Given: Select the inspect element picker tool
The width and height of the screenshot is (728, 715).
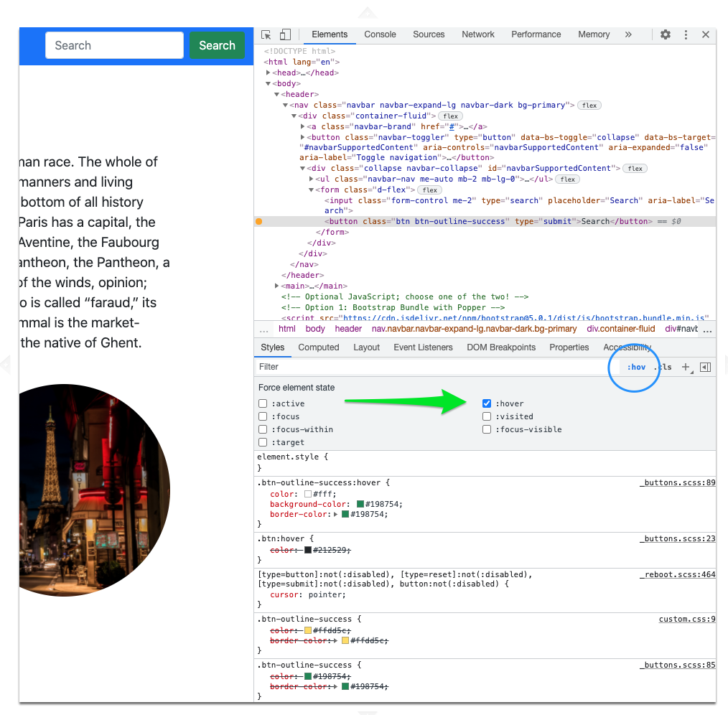Looking at the screenshot, I should pyautogui.click(x=266, y=34).
